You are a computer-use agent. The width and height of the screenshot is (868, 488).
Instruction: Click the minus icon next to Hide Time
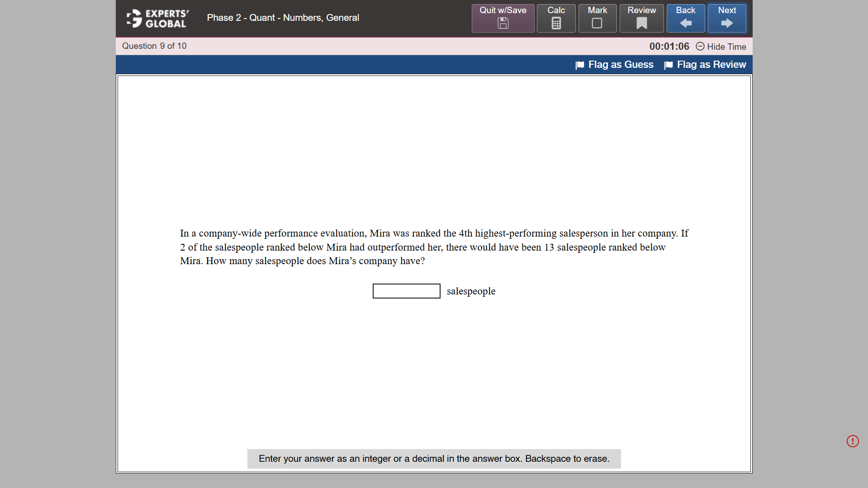click(x=700, y=47)
